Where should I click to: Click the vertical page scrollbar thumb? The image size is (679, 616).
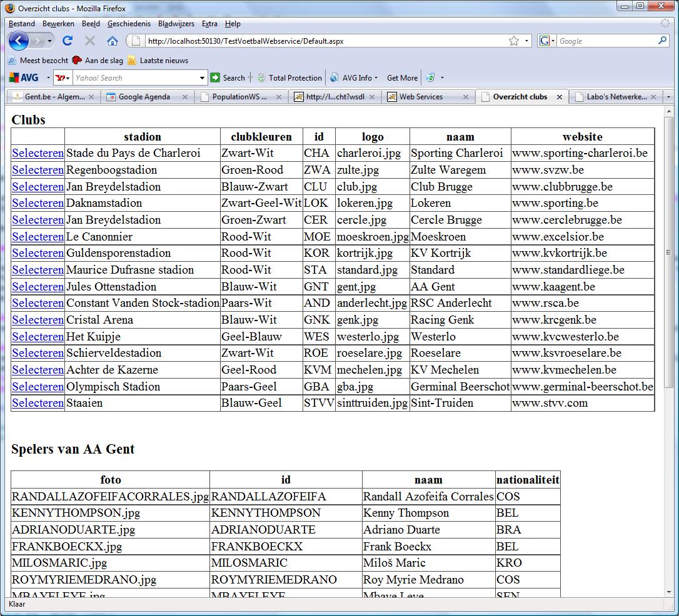pos(668,252)
